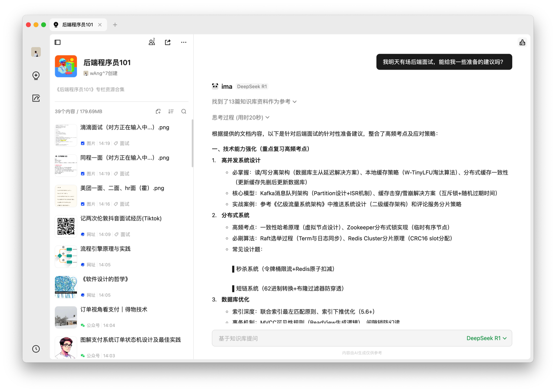Click the ima panda logo

(215, 86)
